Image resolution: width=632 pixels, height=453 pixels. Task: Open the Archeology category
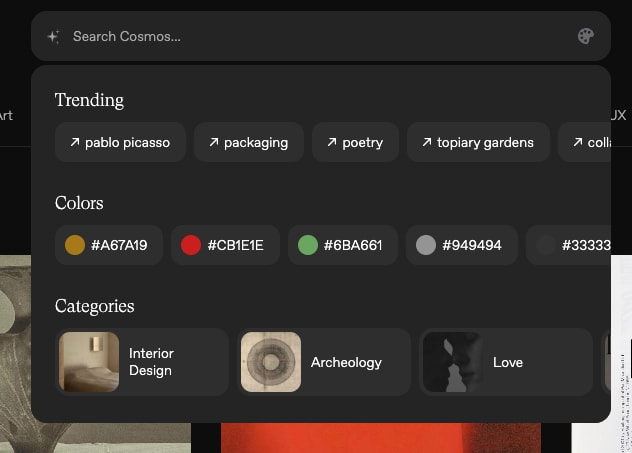[x=324, y=362]
